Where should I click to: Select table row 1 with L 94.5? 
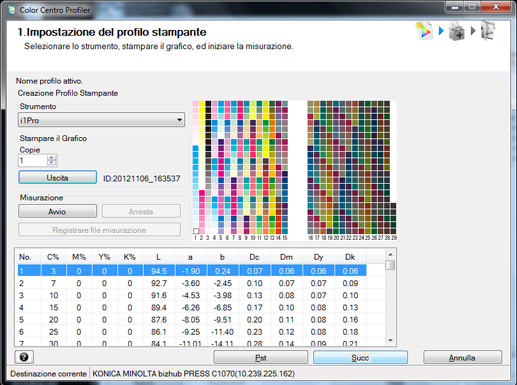pyautogui.click(x=192, y=271)
